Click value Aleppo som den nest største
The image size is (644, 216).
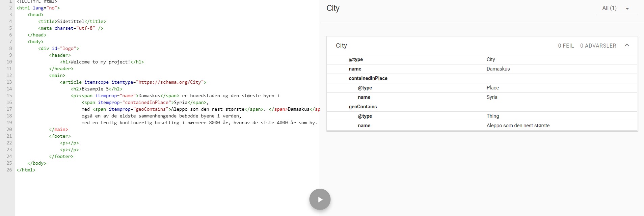pyautogui.click(x=518, y=126)
